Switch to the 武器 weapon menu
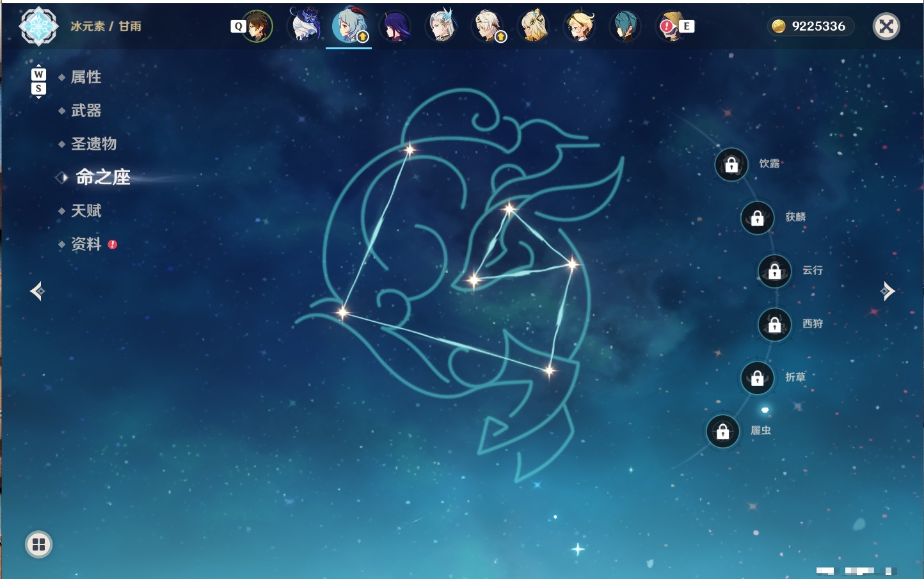Image resolution: width=924 pixels, height=579 pixels. [x=86, y=111]
